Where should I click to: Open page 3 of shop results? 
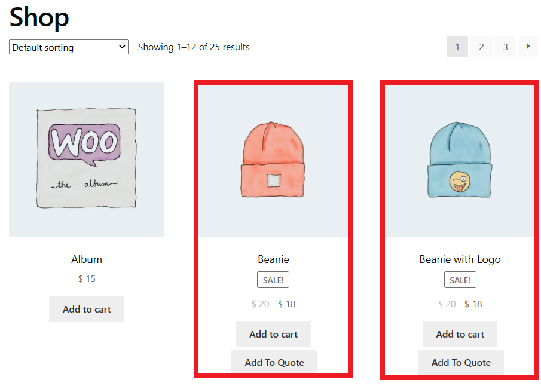[x=505, y=47]
